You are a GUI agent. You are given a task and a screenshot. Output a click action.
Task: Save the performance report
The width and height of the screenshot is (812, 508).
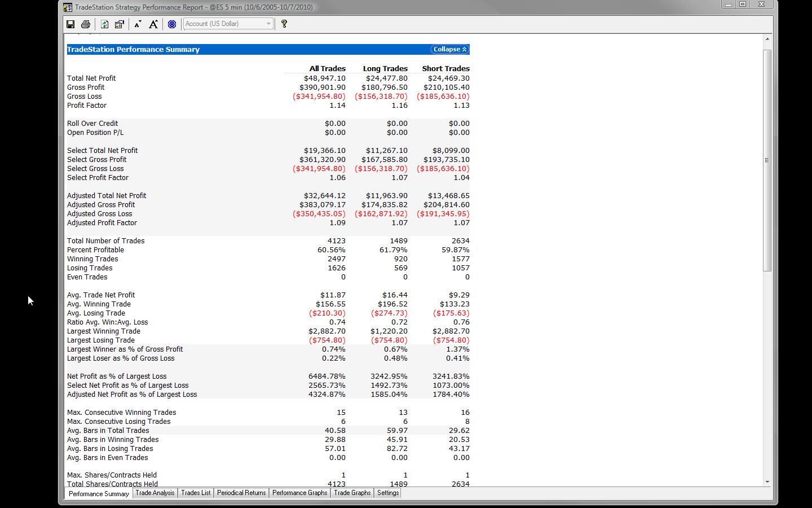70,24
